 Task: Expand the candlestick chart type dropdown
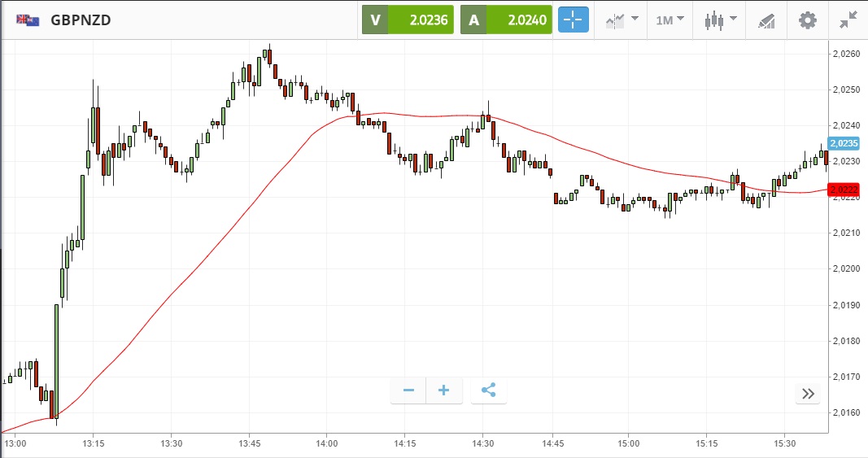pyautogui.click(x=722, y=20)
